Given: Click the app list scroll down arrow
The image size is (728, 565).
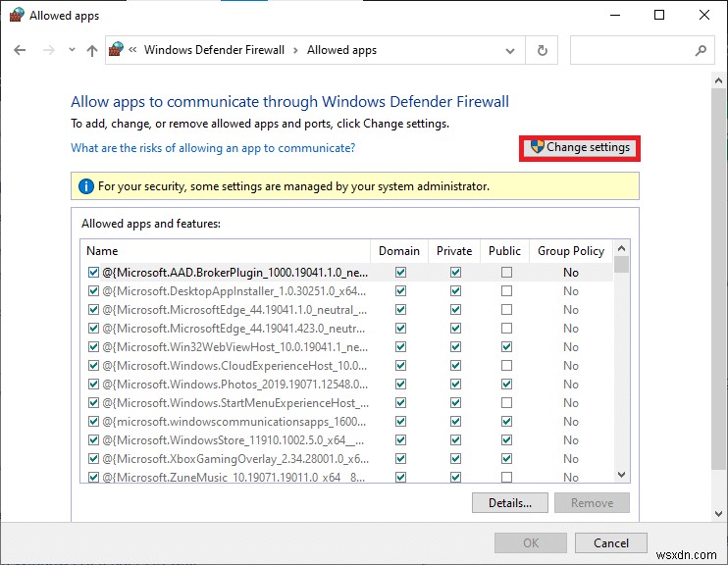Looking at the screenshot, I should 621,474.
